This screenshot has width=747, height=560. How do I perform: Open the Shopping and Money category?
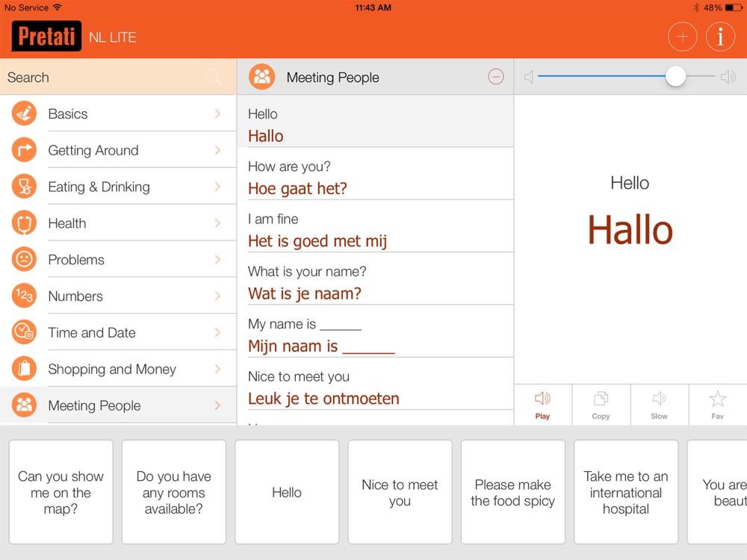(118, 369)
